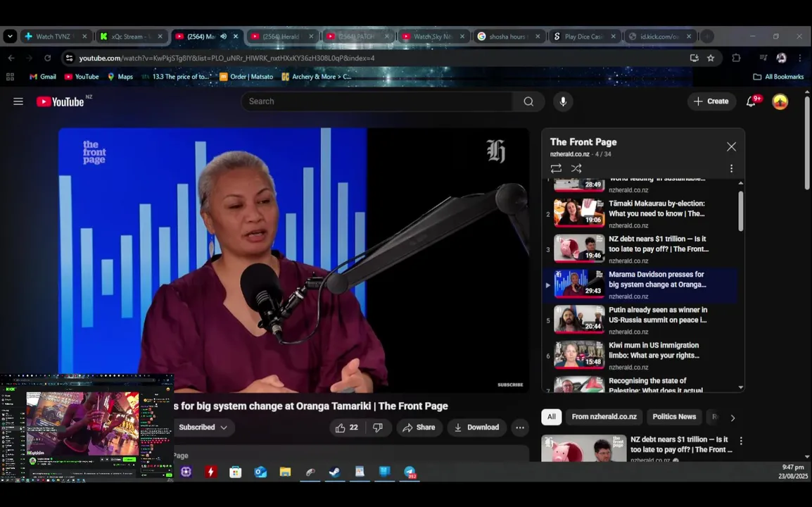The width and height of the screenshot is (812, 507).
Task: Open the playlist three-dot options
Action: pyautogui.click(x=731, y=168)
